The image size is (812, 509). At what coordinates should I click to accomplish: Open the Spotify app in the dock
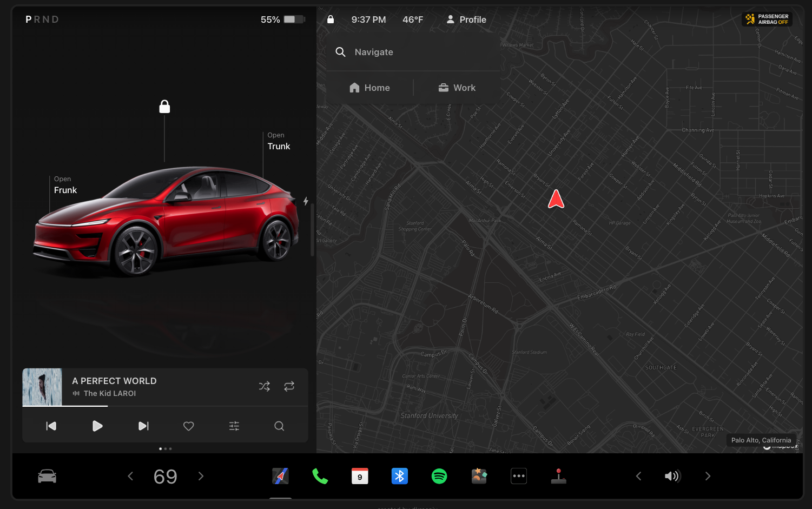coord(439,476)
